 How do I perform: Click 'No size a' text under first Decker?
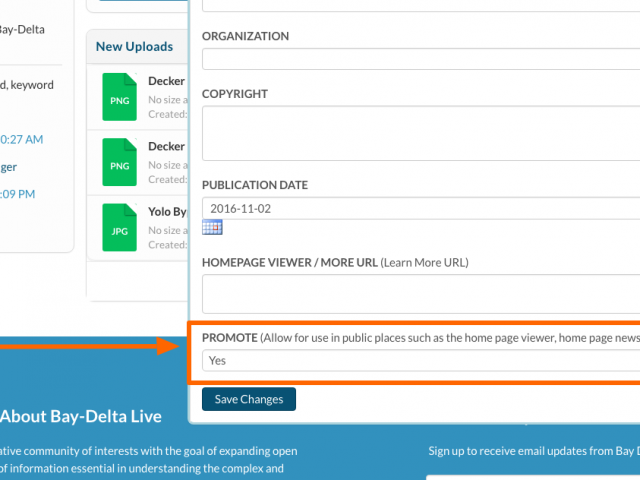[x=168, y=100]
